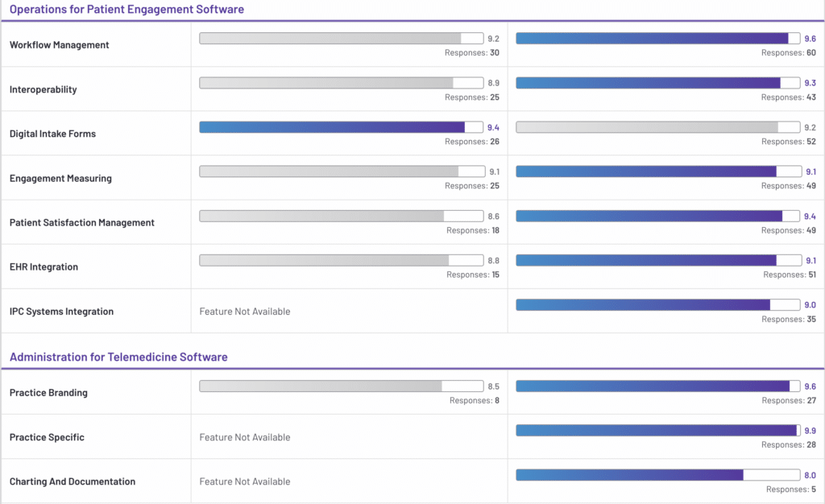
Task: Click the gray 8.9 Interoperability rating bar
Action: (342, 83)
